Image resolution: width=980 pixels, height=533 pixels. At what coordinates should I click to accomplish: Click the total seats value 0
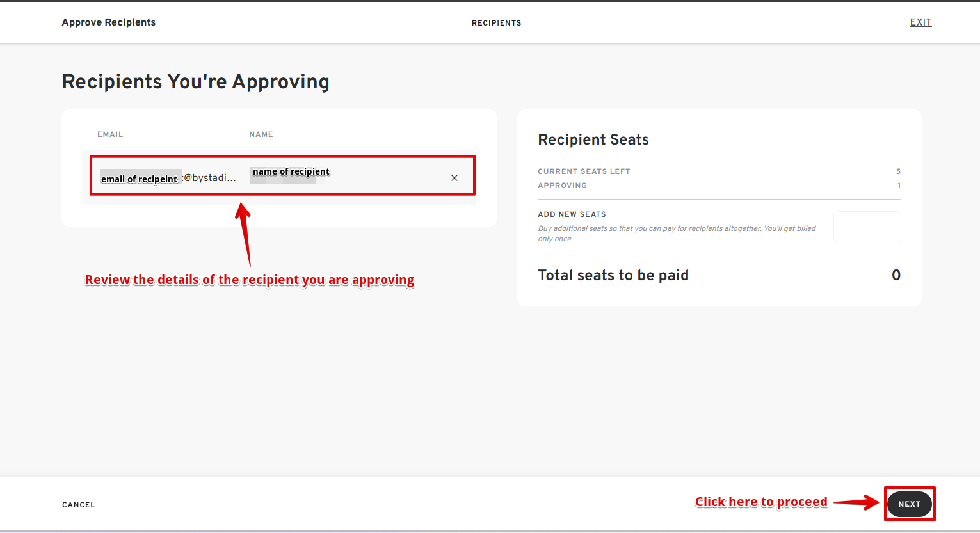[896, 275]
